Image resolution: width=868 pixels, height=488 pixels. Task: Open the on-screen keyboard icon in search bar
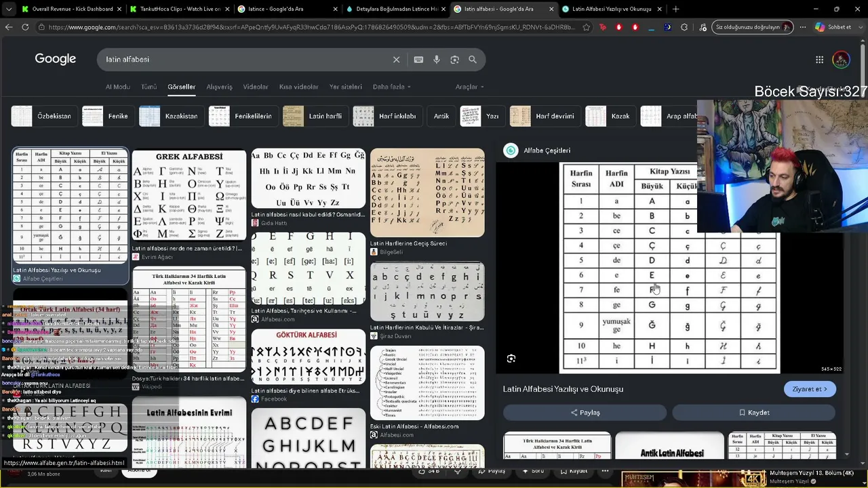(418, 60)
